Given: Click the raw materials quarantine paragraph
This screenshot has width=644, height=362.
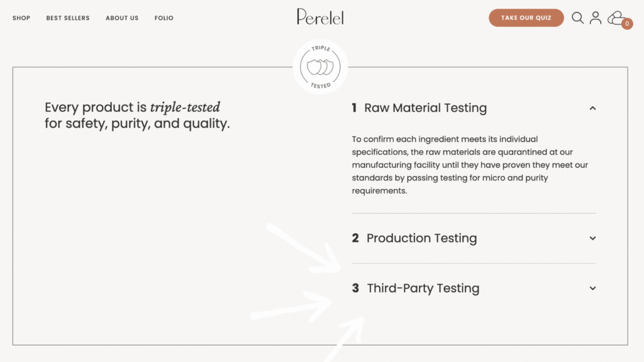Looking at the screenshot, I should pyautogui.click(x=470, y=165).
